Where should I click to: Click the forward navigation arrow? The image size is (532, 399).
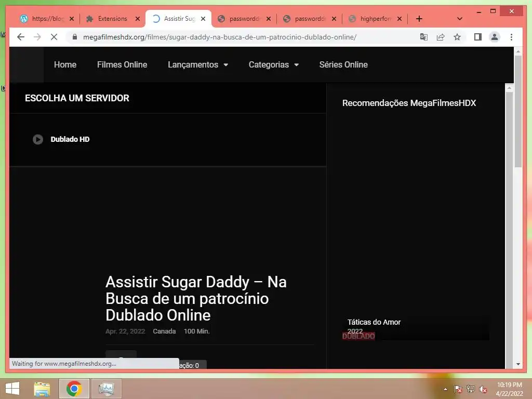[37, 37]
